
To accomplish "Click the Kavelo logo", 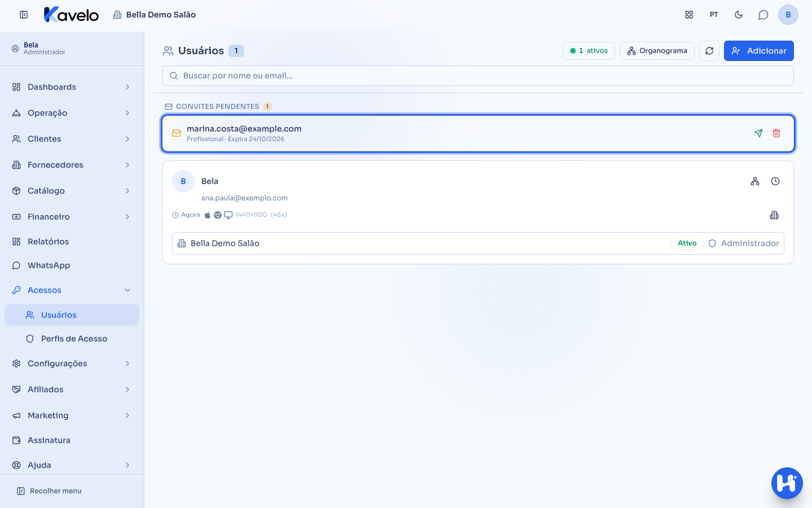I will coord(71,15).
